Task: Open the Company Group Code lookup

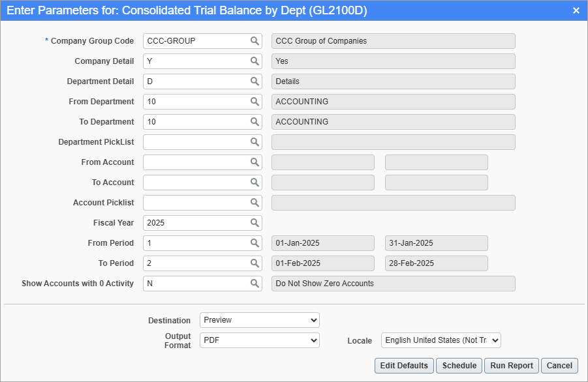Action: pos(254,40)
